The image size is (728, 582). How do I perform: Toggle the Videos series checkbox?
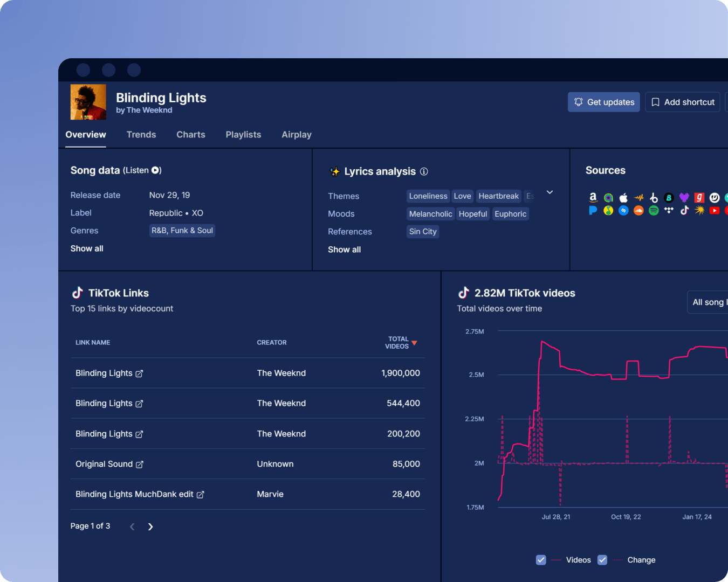tap(541, 560)
